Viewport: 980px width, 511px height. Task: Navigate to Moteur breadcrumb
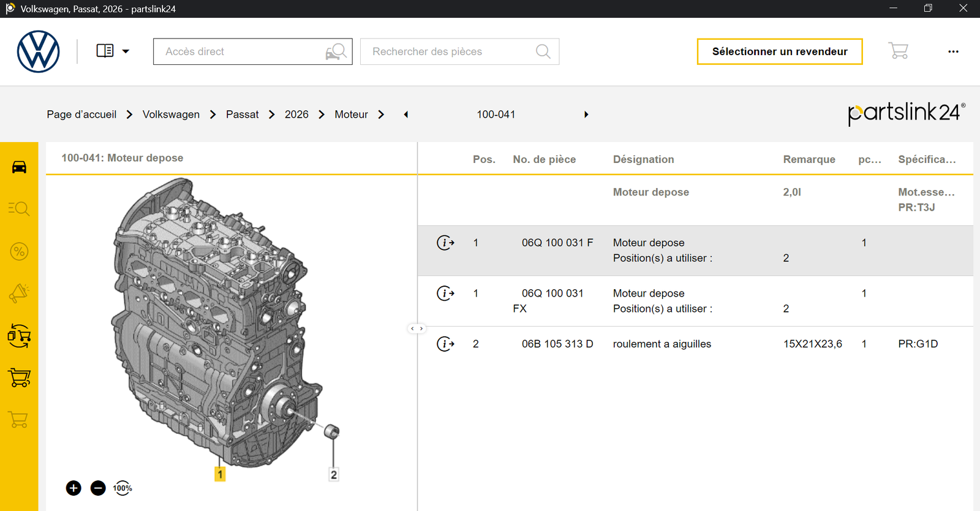[x=351, y=115]
